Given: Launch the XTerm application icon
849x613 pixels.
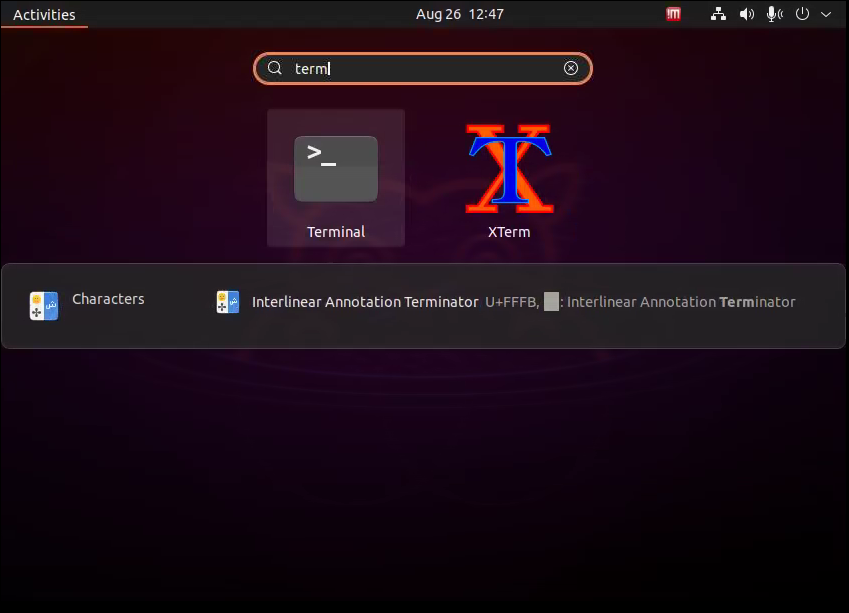Looking at the screenshot, I should tap(509, 168).
